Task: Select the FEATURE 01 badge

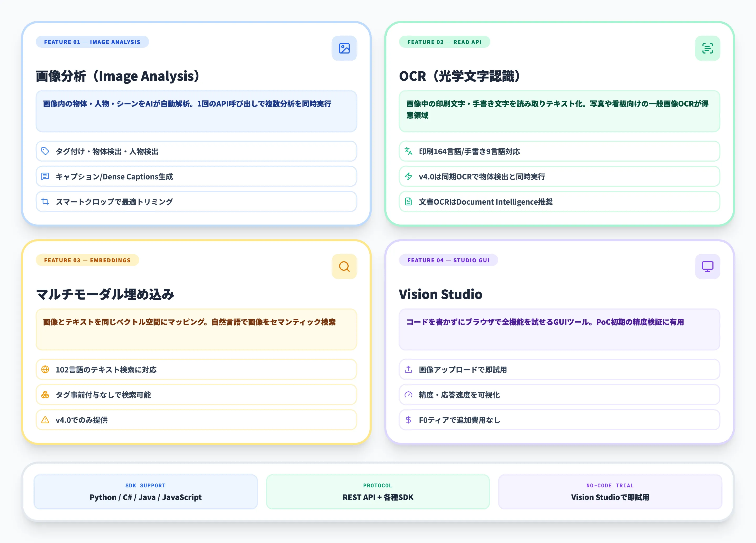Action: tap(92, 42)
